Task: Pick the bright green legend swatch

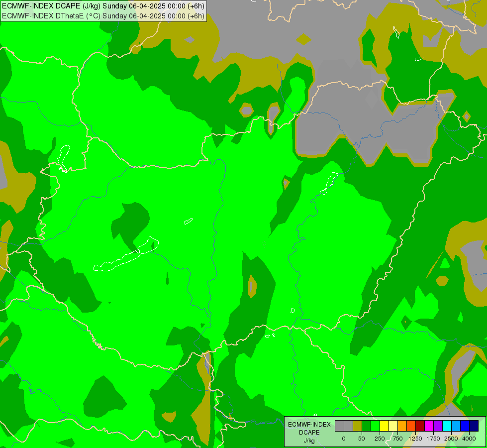Action: click(375, 426)
